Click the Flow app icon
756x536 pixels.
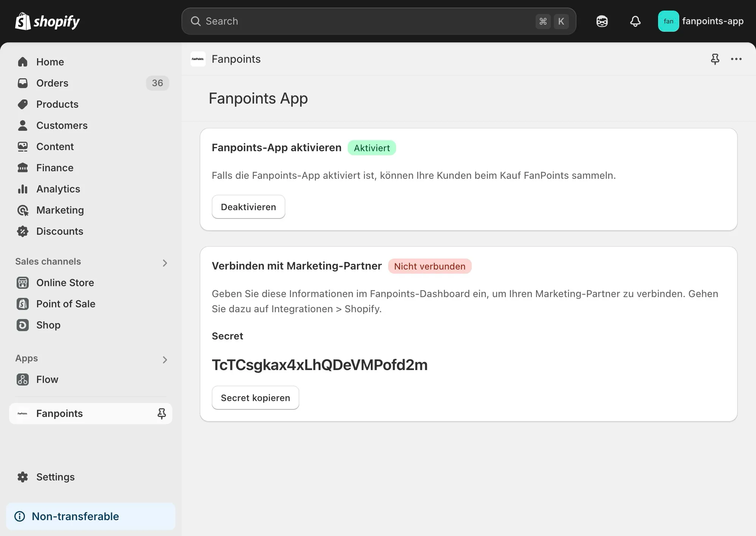pos(23,379)
